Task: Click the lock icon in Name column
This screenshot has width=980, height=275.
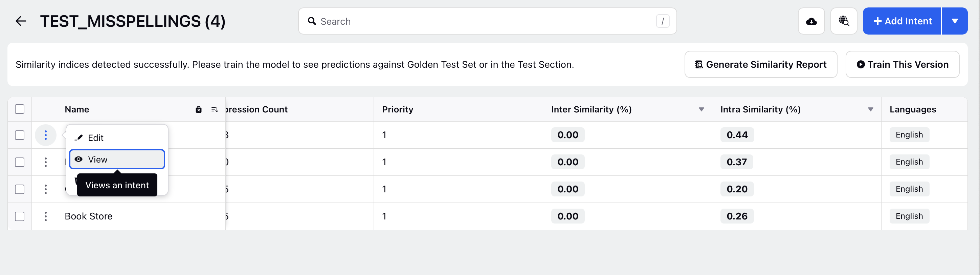Action: click(198, 109)
